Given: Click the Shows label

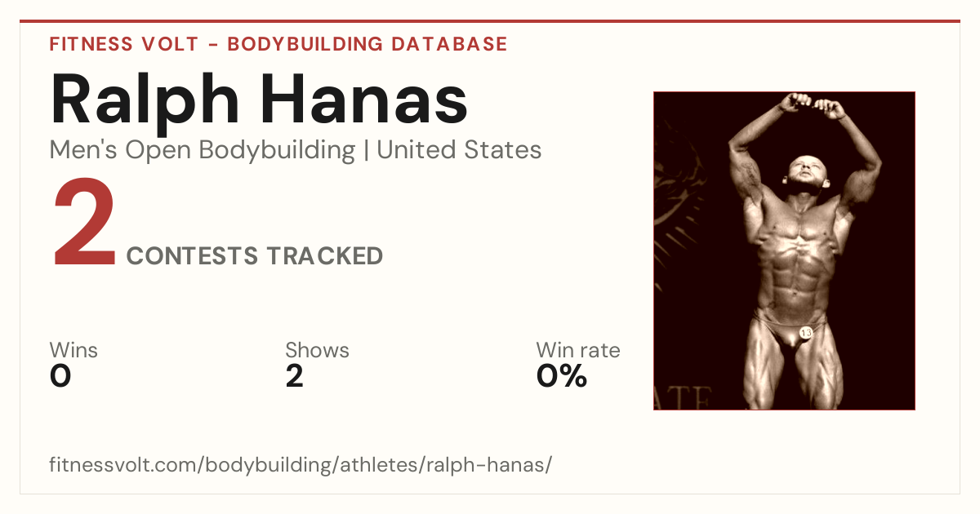Looking at the screenshot, I should (x=317, y=351).
